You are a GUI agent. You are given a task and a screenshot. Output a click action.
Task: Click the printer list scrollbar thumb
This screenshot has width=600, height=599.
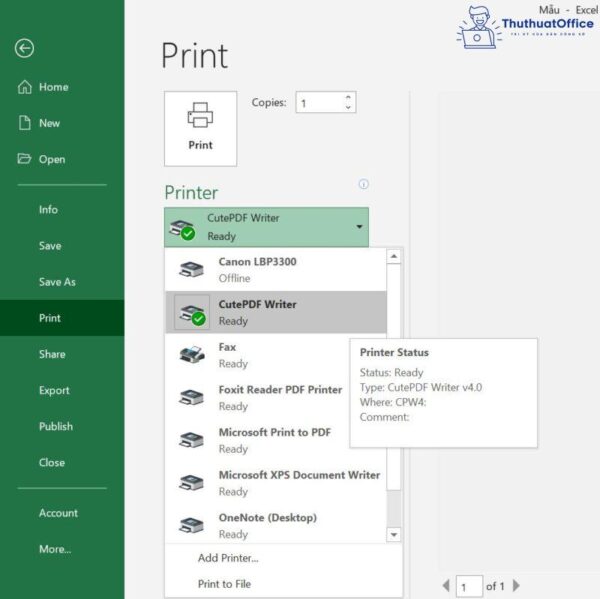pyautogui.click(x=394, y=377)
